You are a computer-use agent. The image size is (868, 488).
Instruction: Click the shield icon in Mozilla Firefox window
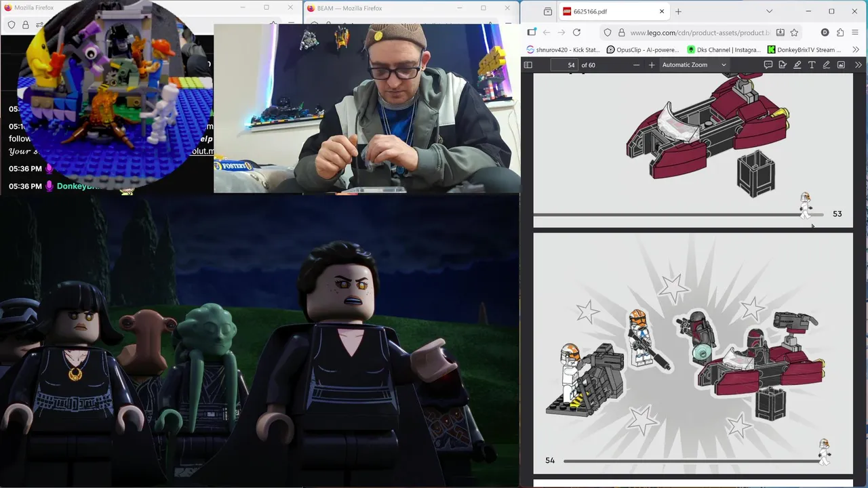(x=12, y=25)
